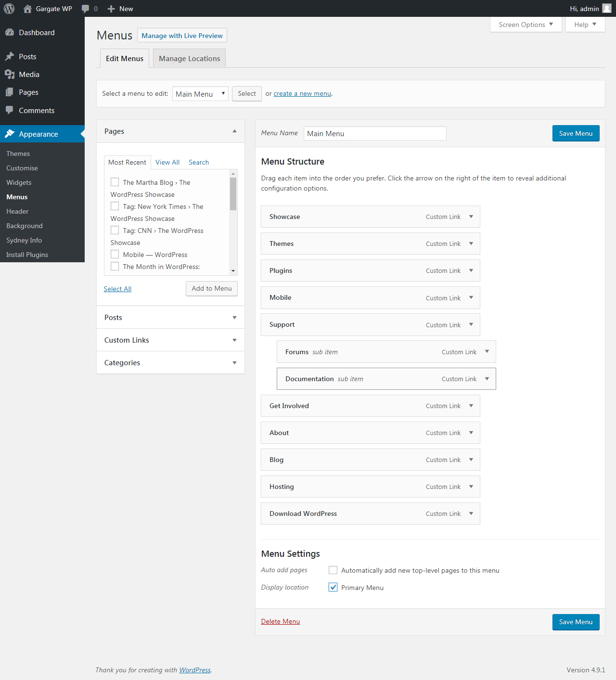616x680 pixels.
Task: Uncheck the Primary Menu display location
Action: pos(333,588)
